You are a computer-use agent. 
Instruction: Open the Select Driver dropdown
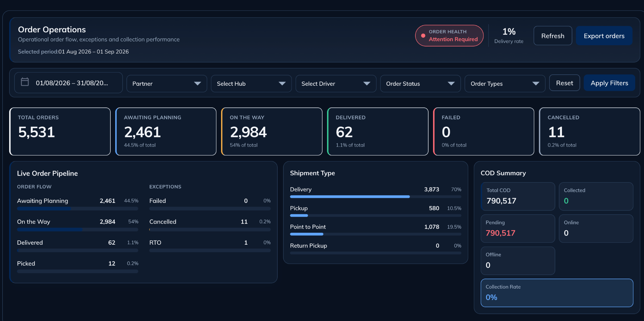pyautogui.click(x=336, y=84)
